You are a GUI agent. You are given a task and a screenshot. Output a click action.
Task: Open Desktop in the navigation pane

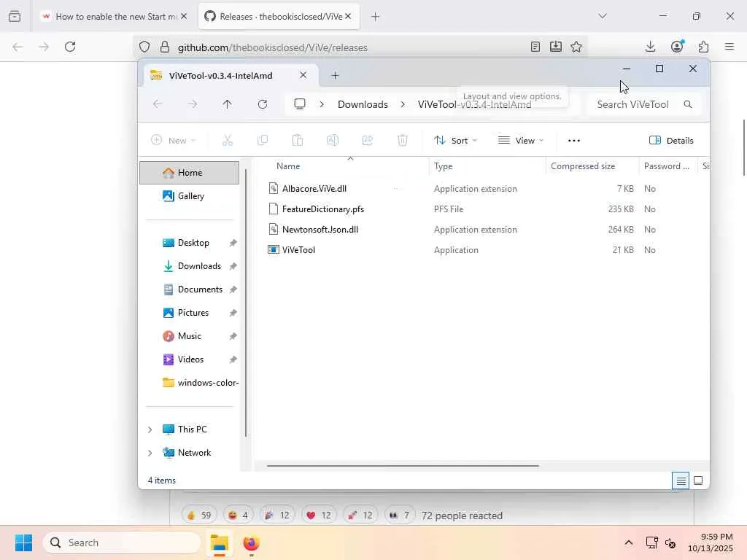tap(189, 243)
